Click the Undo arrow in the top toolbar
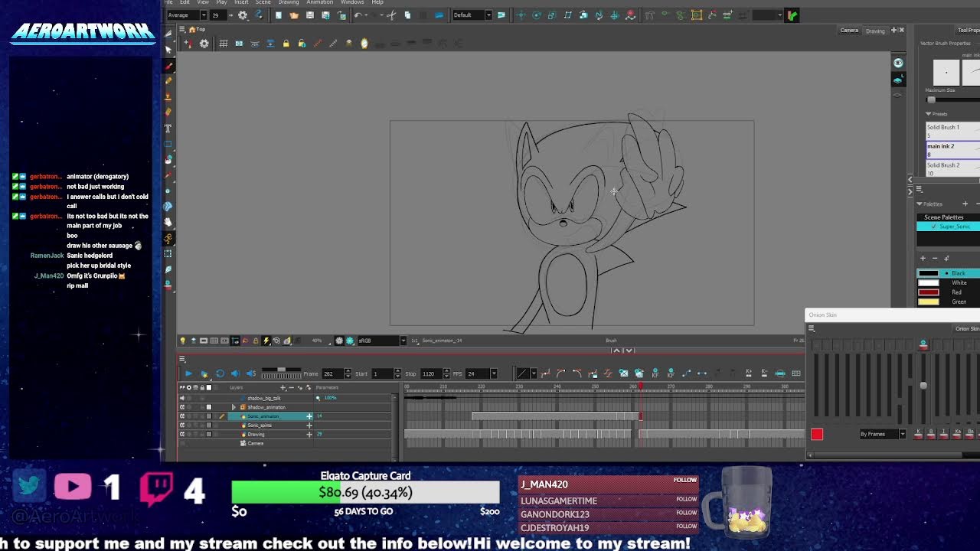This screenshot has width=980, height=551. pyautogui.click(x=358, y=15)
